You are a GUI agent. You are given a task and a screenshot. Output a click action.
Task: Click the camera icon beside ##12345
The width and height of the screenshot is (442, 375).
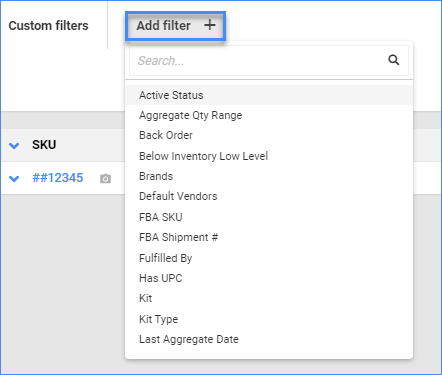[x=105, y=179]
